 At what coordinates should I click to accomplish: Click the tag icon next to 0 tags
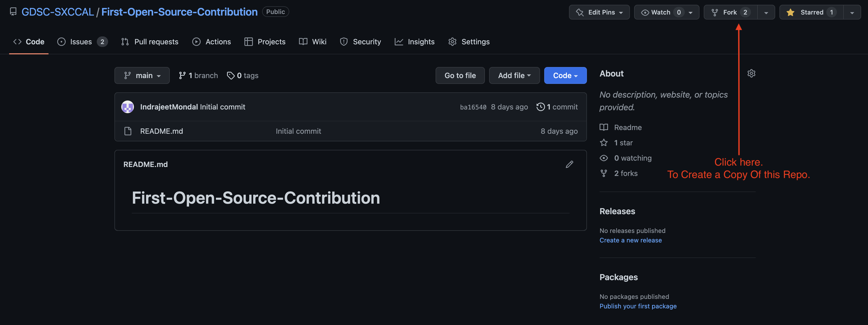pyautogui.click(x=230, y=75)
